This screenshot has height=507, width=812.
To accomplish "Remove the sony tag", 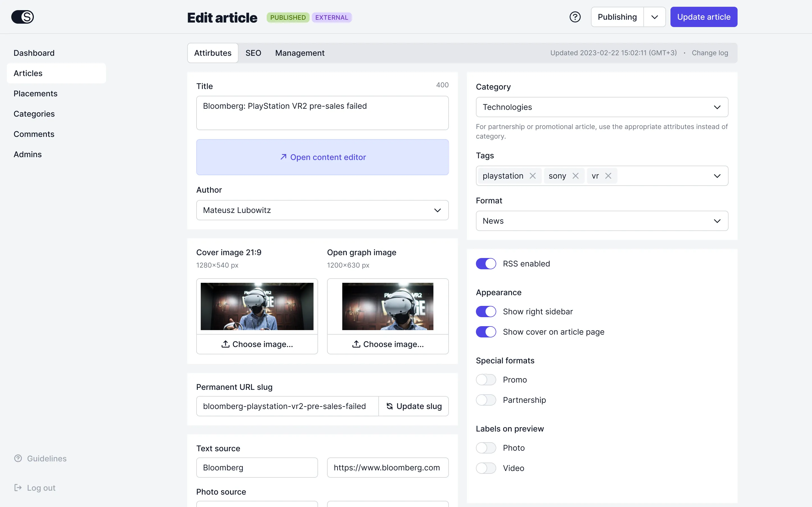I will [x=575, y=176].
